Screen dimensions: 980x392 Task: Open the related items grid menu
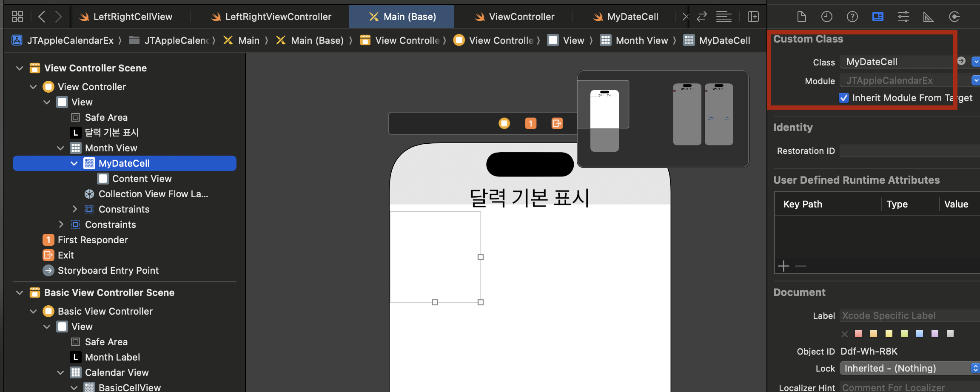click(17, 17)
